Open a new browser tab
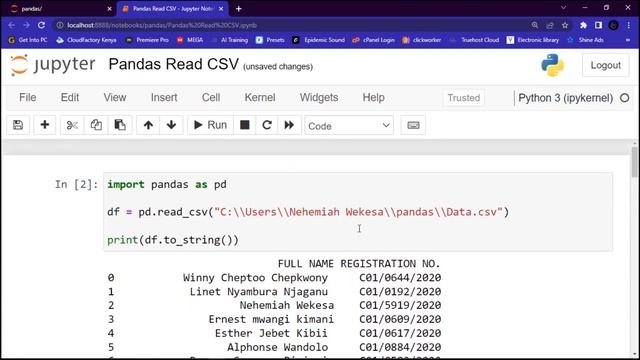The height and width of the screenshot is (360, 640). (x=239, y=9)
